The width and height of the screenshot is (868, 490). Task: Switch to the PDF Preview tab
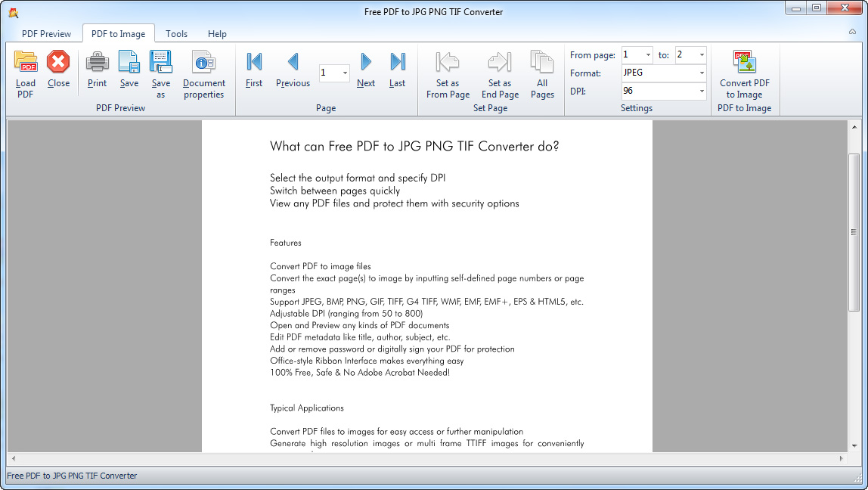tap(47, 34)
